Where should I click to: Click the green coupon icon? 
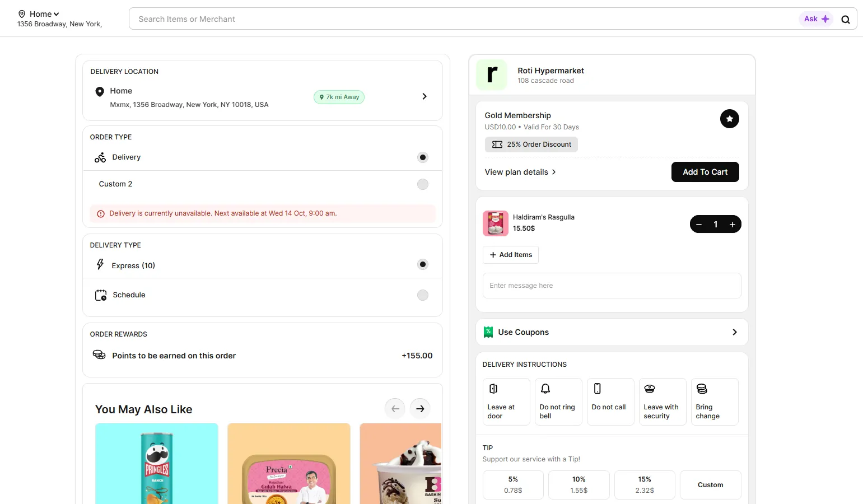(x=488, y=332)
